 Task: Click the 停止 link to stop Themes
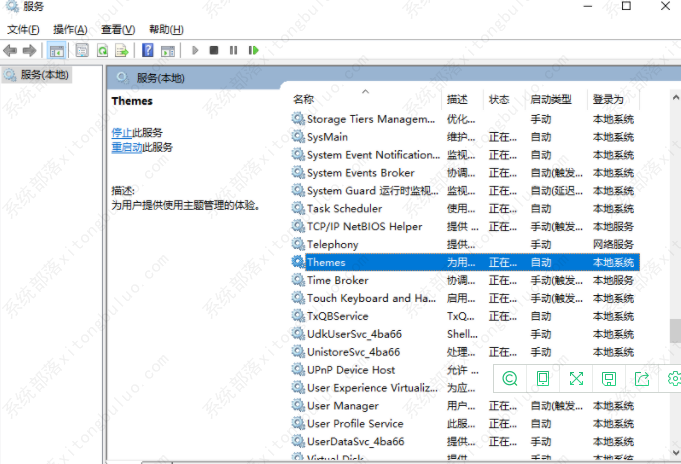[x=122, y=133]
